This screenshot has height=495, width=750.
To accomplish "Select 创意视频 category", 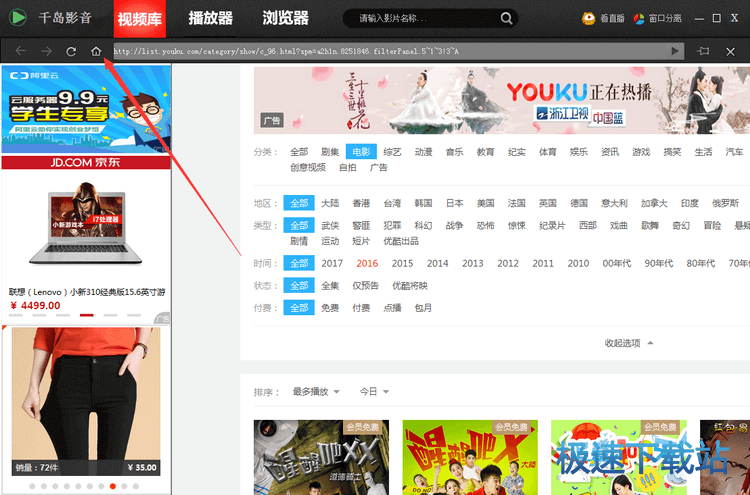I will tap(308, 167).
